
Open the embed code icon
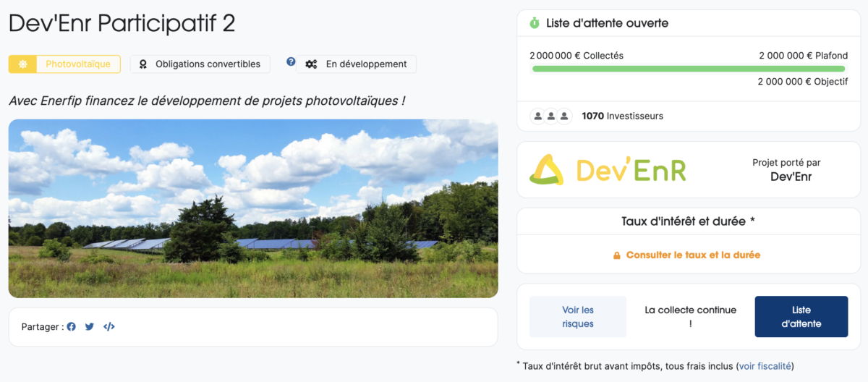click(x=109, y=327)
